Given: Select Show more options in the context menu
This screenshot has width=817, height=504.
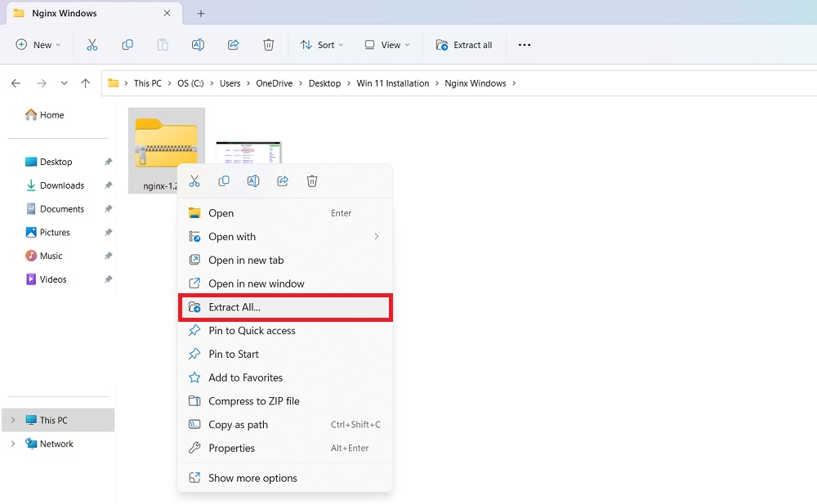Looking at the screenshot, I should [252, 478].
